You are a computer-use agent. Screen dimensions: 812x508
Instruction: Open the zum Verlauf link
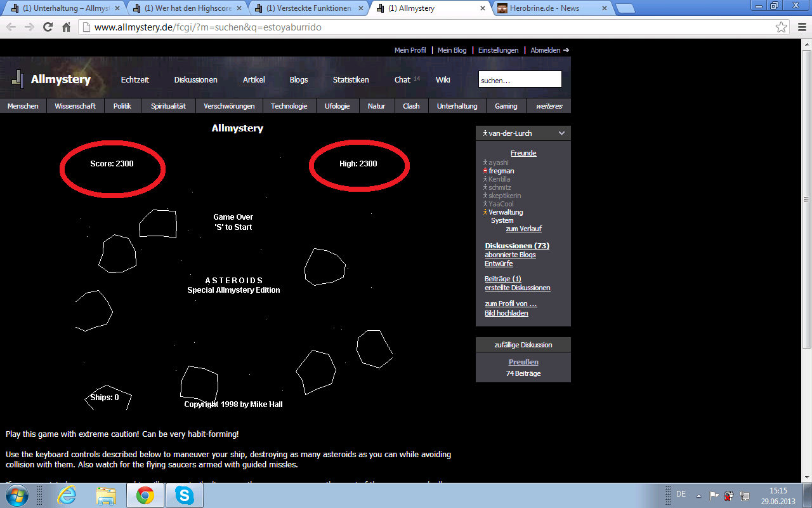click(524, 229)
